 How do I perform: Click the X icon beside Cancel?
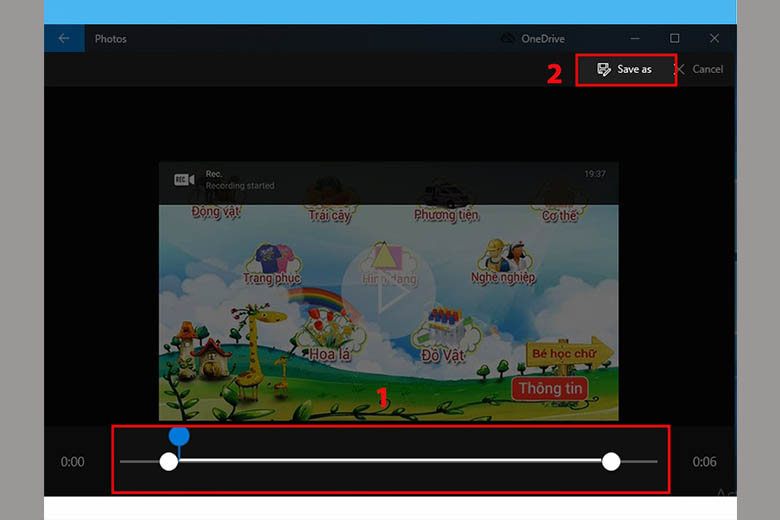click(x=680, y=69)
